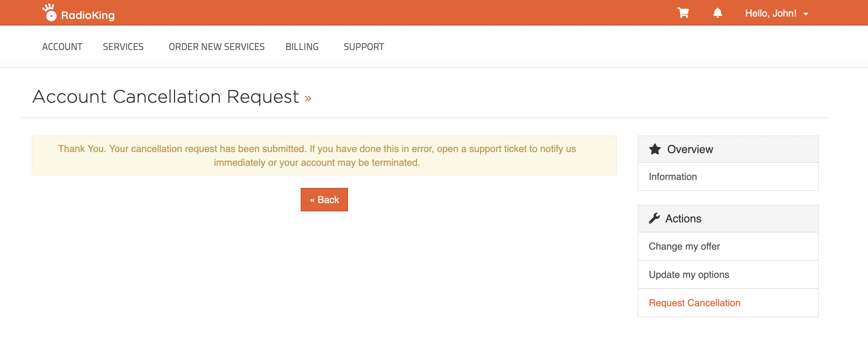
Task: Click the RadioKing brand name text
Action: click(x=88, y=15)
